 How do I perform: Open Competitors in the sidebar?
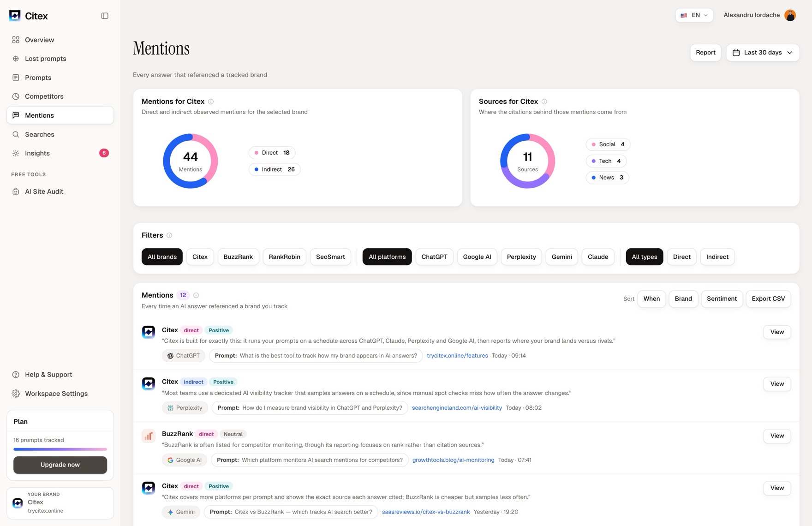pyautogui.click(x=60, y=96)
